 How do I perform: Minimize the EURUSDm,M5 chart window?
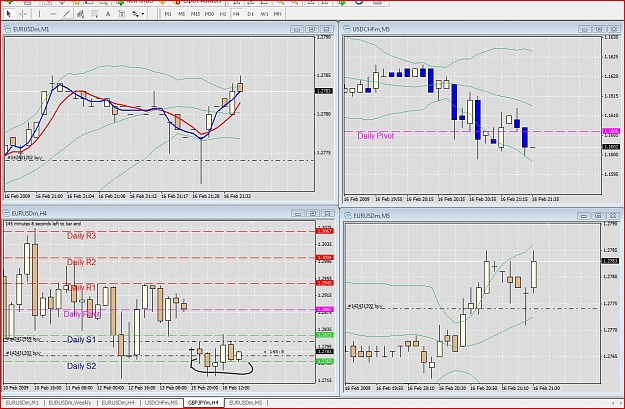pyautogui.click(x=584, y=216)
